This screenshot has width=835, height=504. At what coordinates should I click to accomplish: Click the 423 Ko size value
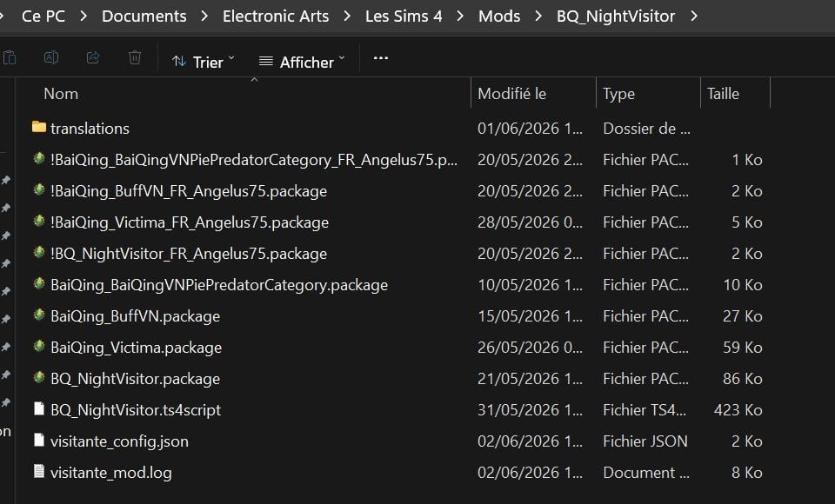(x=738, y=410)
